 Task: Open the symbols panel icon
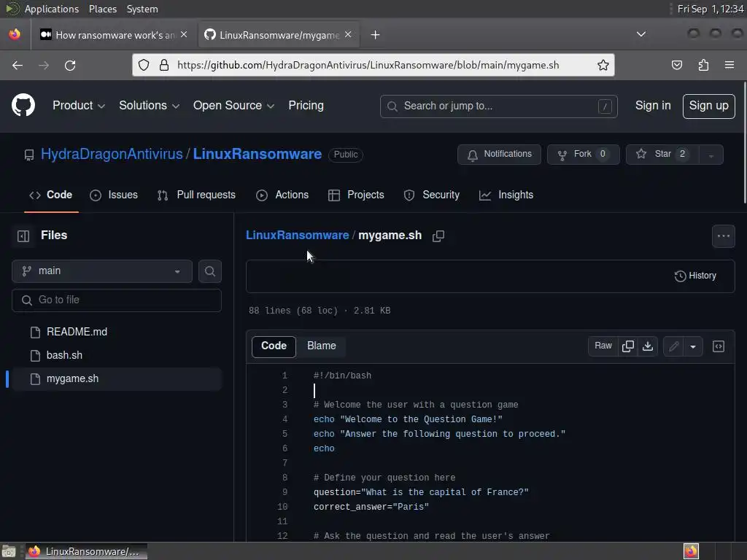coord(719,346)
